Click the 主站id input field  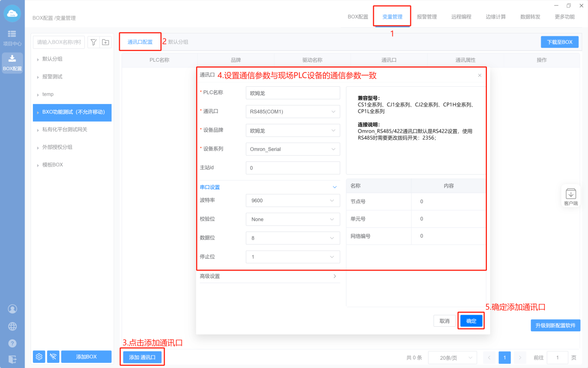coord(293,168)
